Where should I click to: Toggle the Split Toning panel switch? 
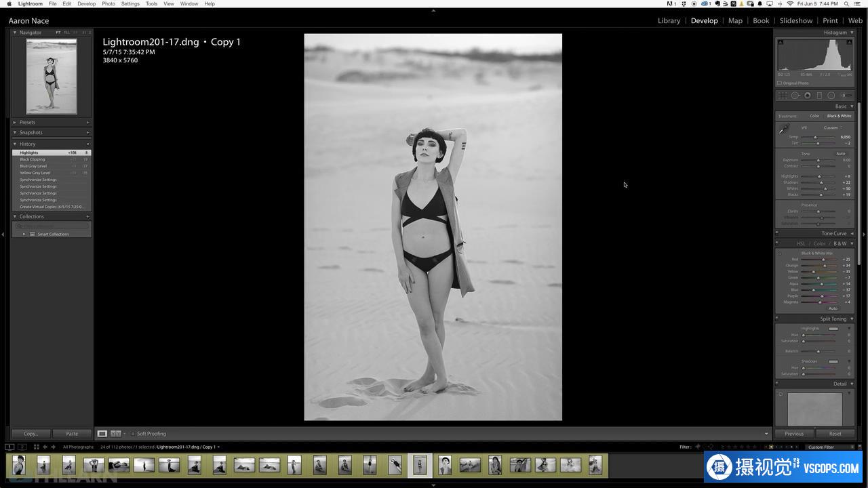778,319
